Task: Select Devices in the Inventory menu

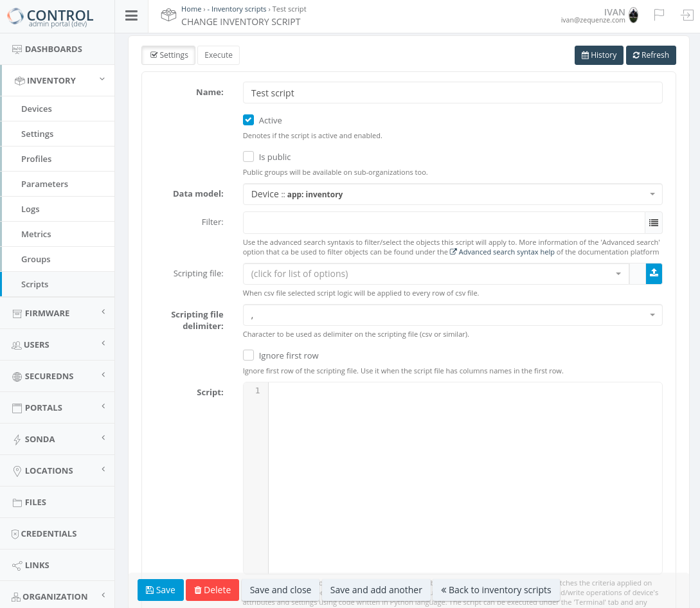Action: tap(37, 109)
